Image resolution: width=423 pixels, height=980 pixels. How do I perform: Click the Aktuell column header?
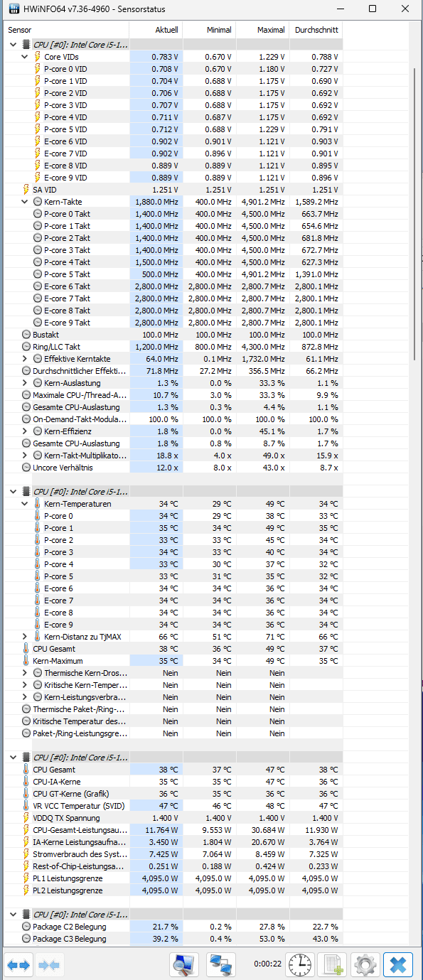tap(156, 30)
